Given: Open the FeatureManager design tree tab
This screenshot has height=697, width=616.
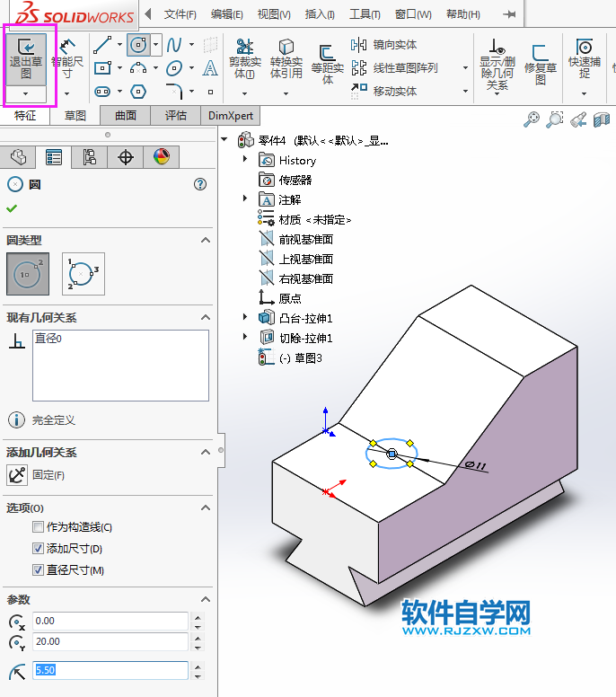Looking at the screenshot, I should point(18,157).
